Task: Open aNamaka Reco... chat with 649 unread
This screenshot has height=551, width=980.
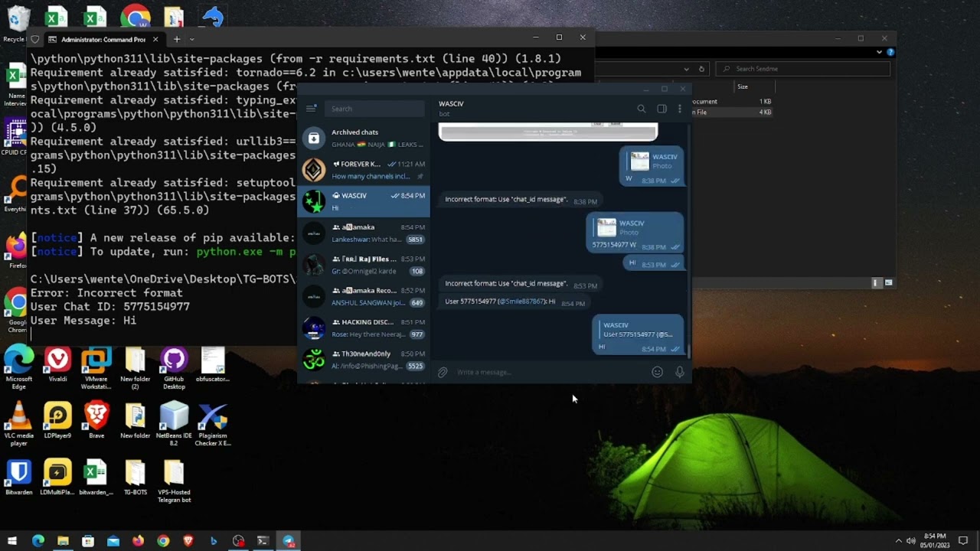Action: point(364,296)
